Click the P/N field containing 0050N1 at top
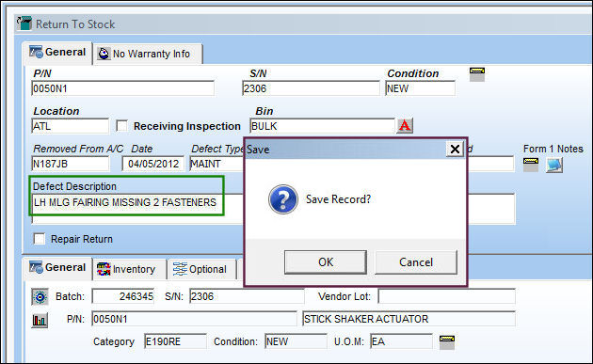The image size is (593, 364). (123, 88)
